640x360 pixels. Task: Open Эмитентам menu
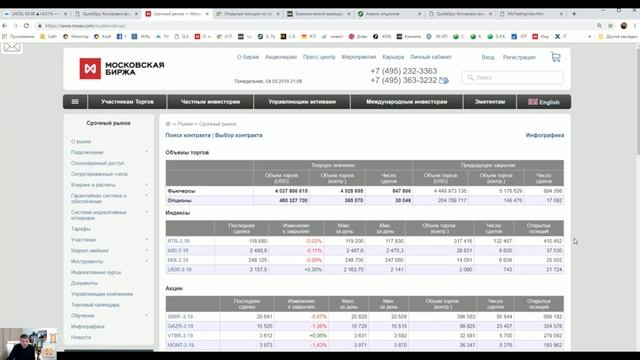[x=490, y=102]
